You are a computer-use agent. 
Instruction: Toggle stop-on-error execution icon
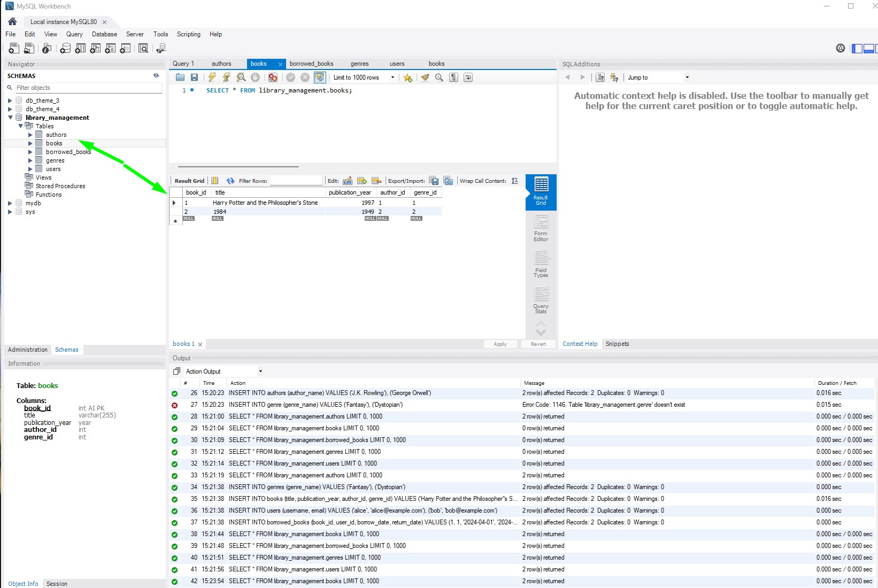click(273, 78)
